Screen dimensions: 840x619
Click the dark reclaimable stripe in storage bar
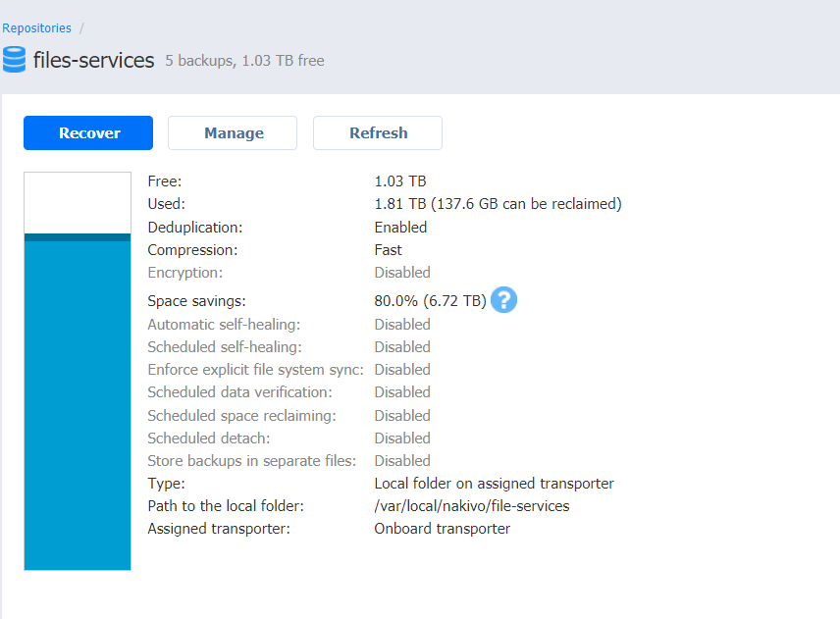78,237
